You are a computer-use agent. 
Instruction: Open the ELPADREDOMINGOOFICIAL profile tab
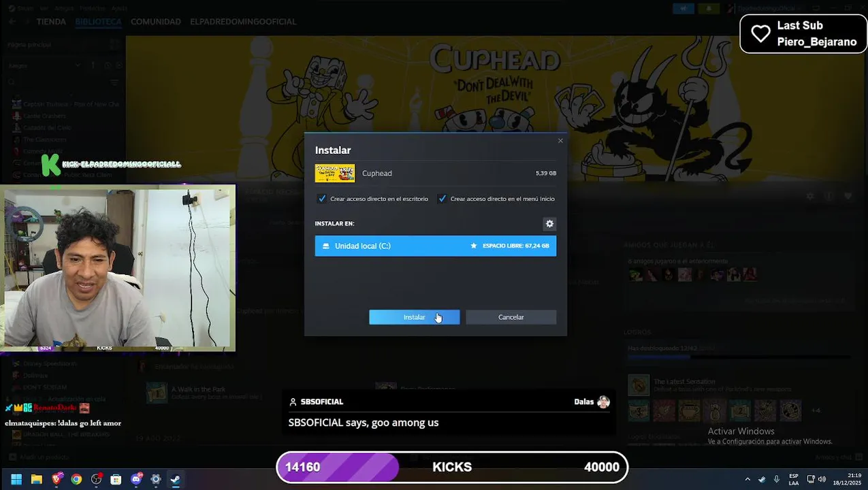point(243,22)
